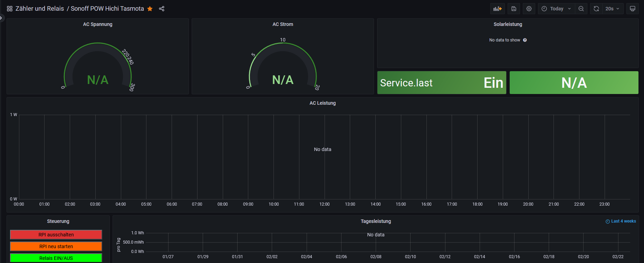Screen dimensions: 644x263
Task: Expand the side menu chevron
Action: pyautogui.click(x=1, y=18)
